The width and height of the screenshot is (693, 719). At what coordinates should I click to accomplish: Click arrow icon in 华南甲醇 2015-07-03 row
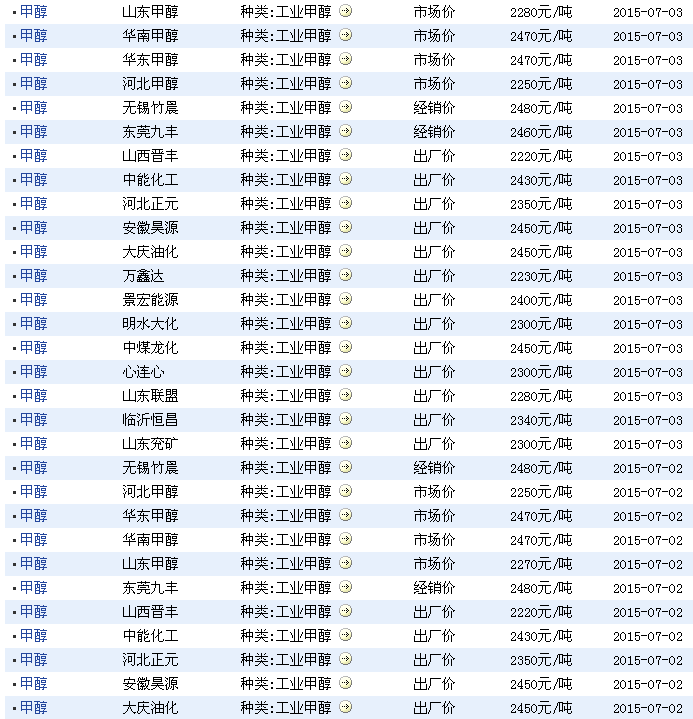(x=345, y=35)
